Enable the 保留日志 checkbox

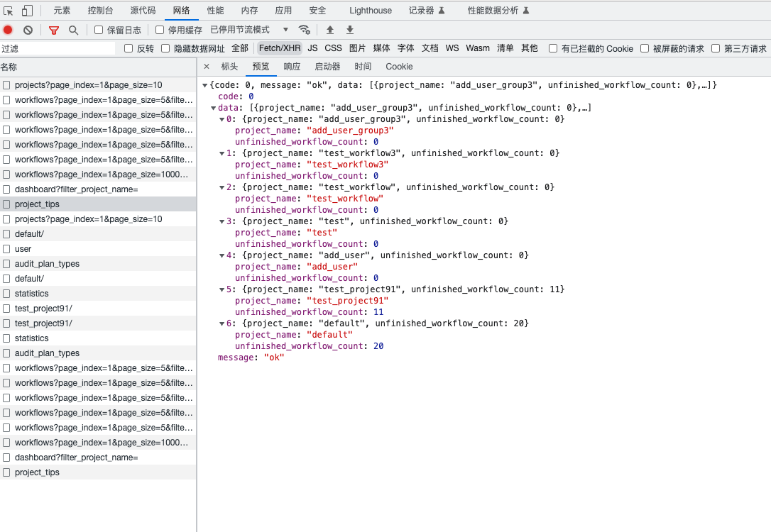pyautogui.click(x=99, y=30)
